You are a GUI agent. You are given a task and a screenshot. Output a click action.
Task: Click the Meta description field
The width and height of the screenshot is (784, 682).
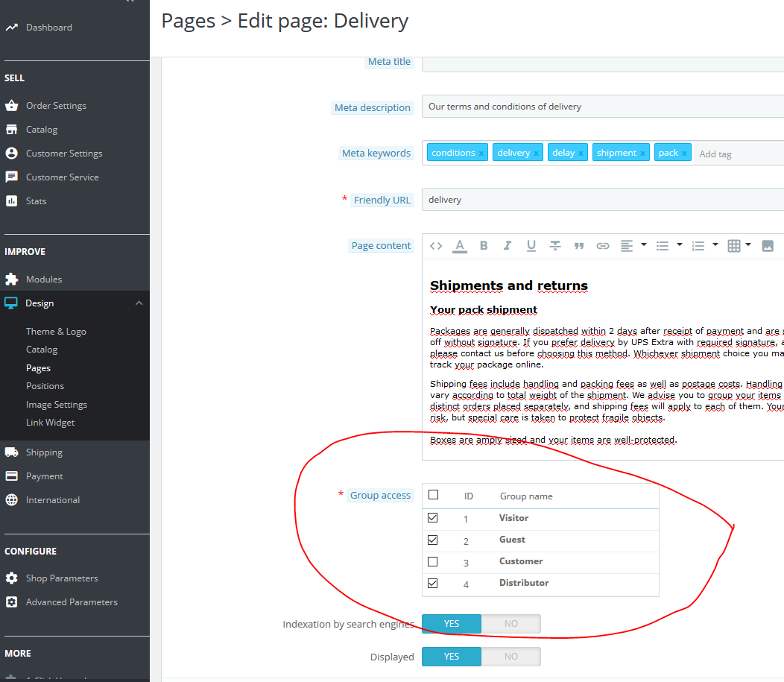pos(603,107)
